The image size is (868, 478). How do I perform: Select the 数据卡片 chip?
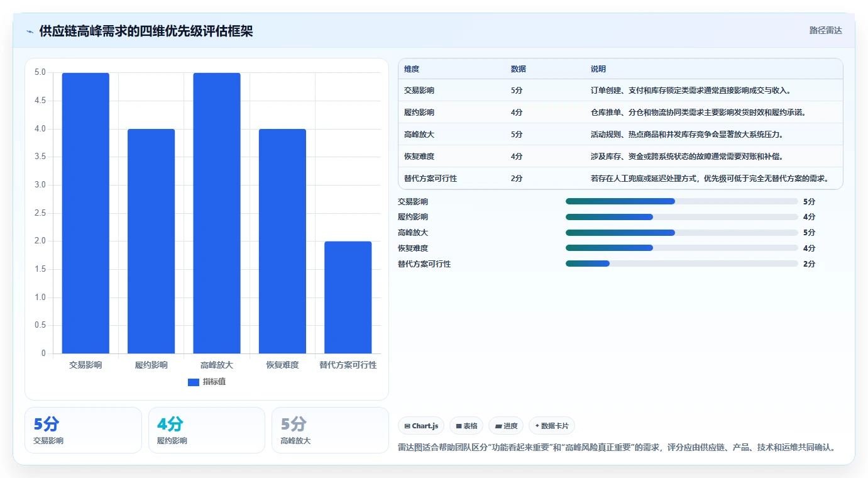552,426
